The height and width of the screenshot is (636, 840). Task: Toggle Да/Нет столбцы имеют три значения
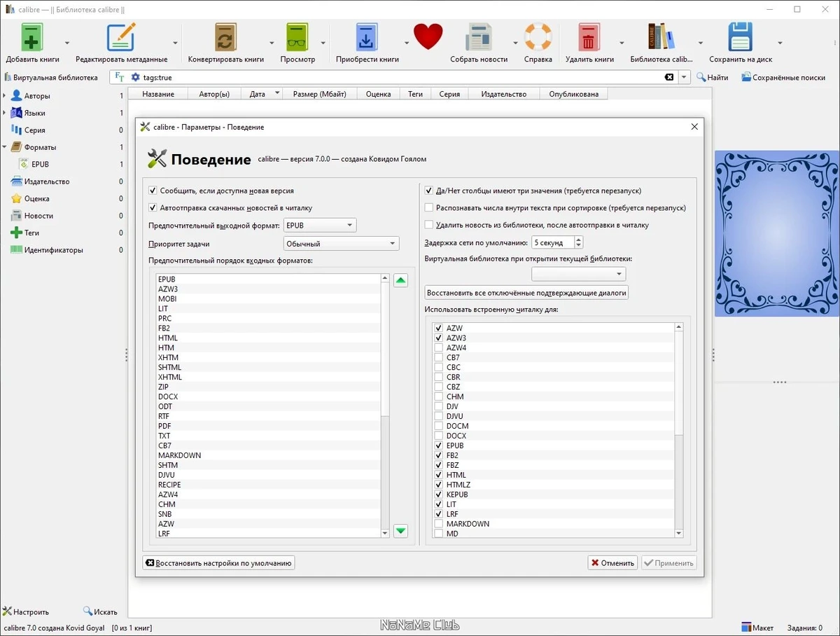pyautogui.click(x=429, y=191)
